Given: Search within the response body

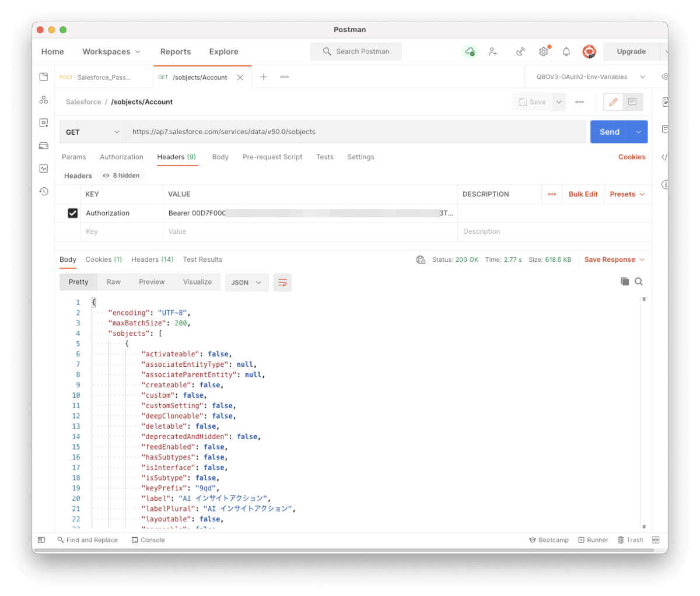Looking at the screenshot, I should [639, 282].
